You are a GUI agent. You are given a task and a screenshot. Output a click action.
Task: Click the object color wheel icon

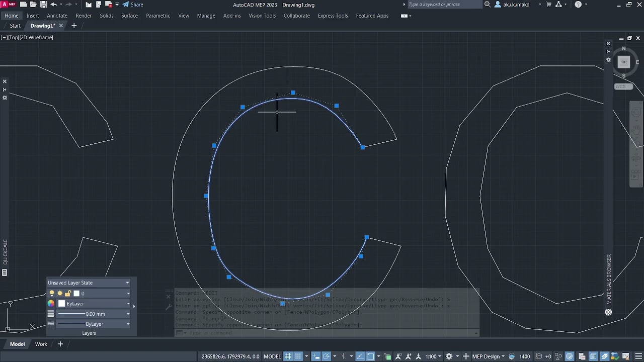[x=51, y=304]
